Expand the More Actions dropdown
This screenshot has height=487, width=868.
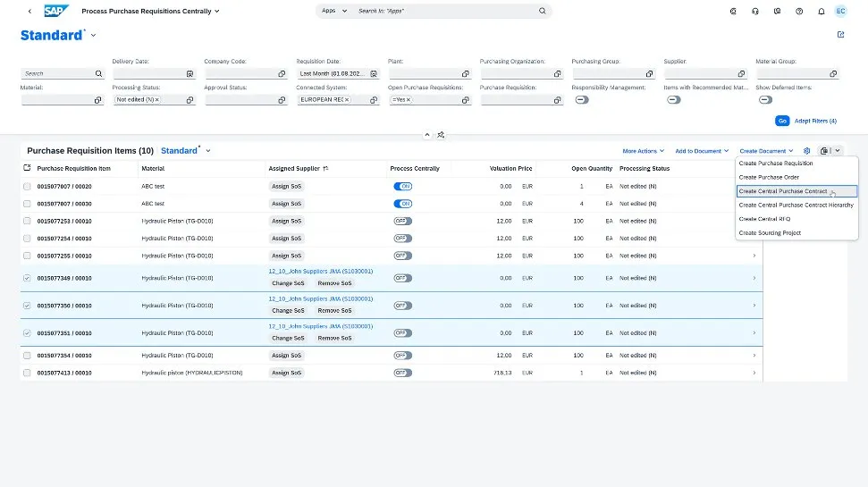point(644,151)
